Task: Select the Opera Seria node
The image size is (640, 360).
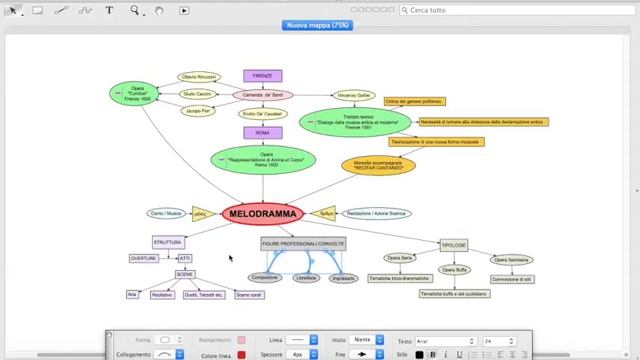Action: (400, 258)
